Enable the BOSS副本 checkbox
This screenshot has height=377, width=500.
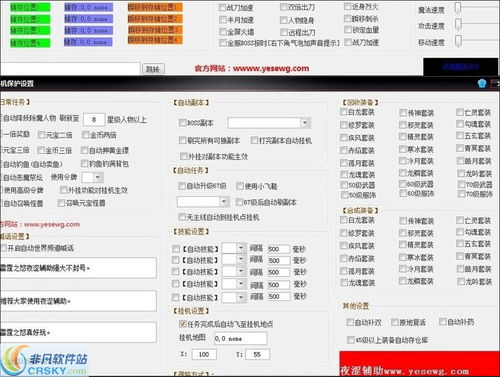click(183, 123)
